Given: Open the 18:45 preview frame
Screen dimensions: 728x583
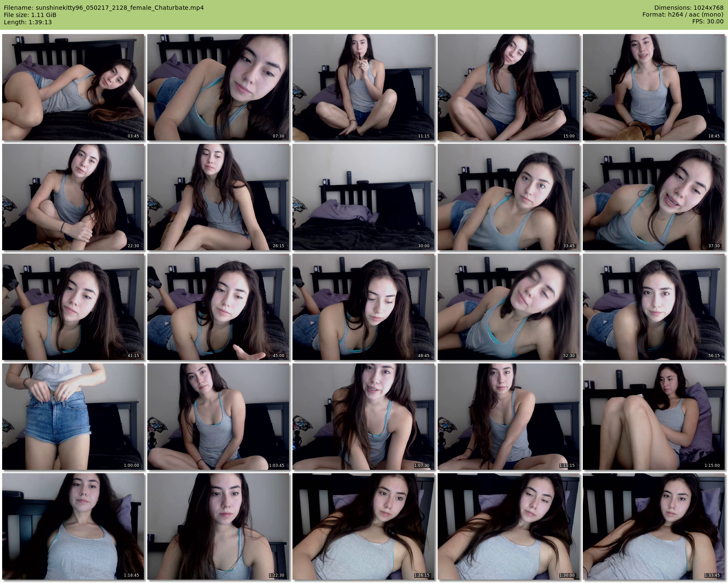Looking at the screenshot, I should 654,87.
